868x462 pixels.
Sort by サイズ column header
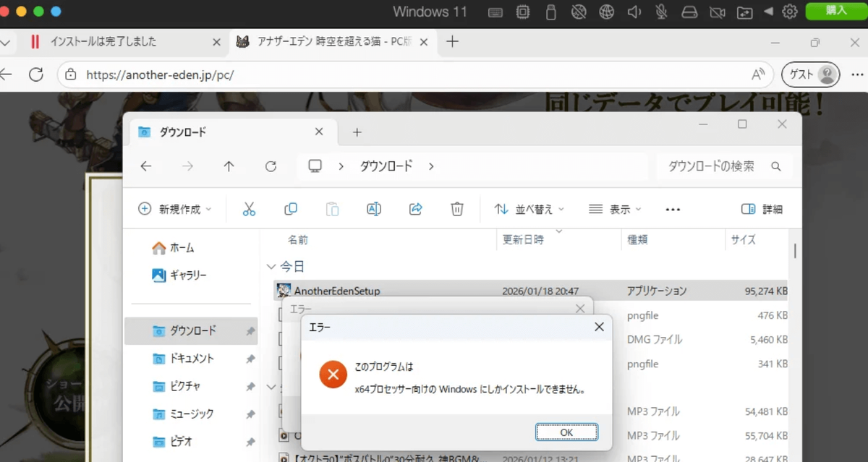click(743, 240)
